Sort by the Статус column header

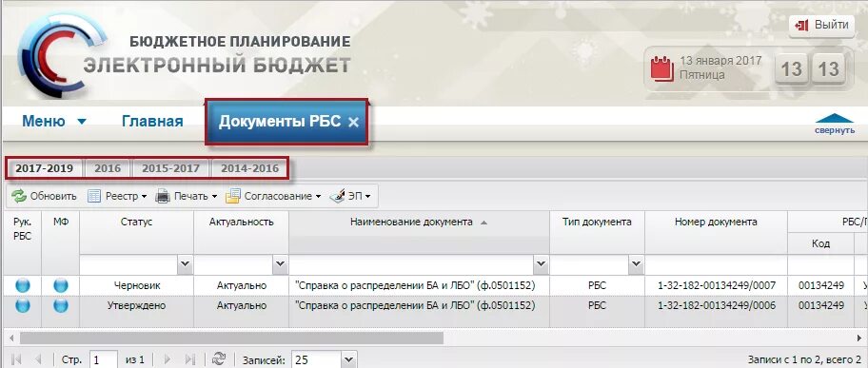tap(136, 223)
